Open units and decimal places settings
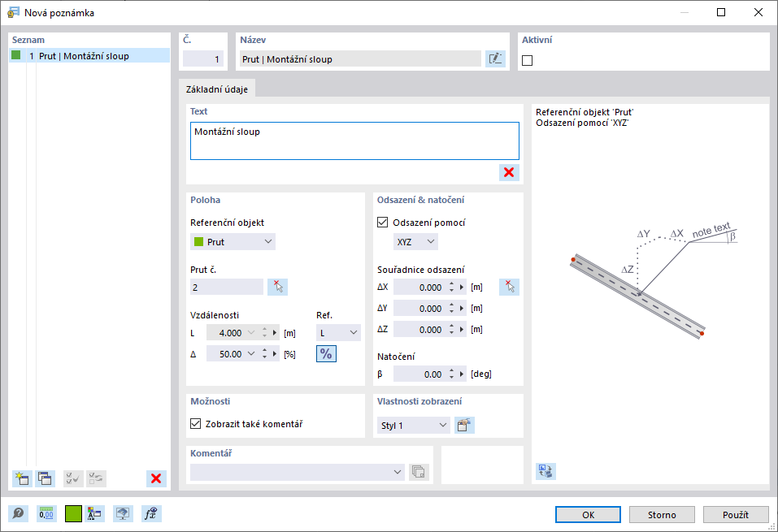 (x=46, y=513)
